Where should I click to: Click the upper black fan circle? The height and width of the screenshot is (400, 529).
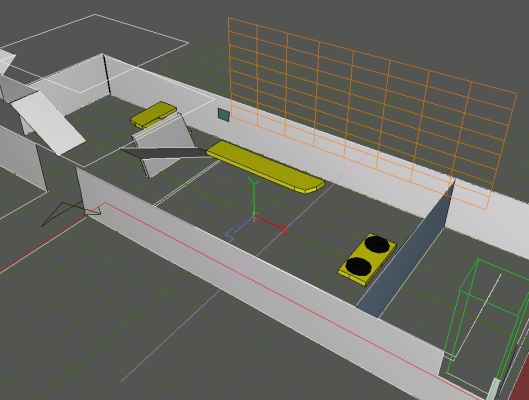(377, 244)
